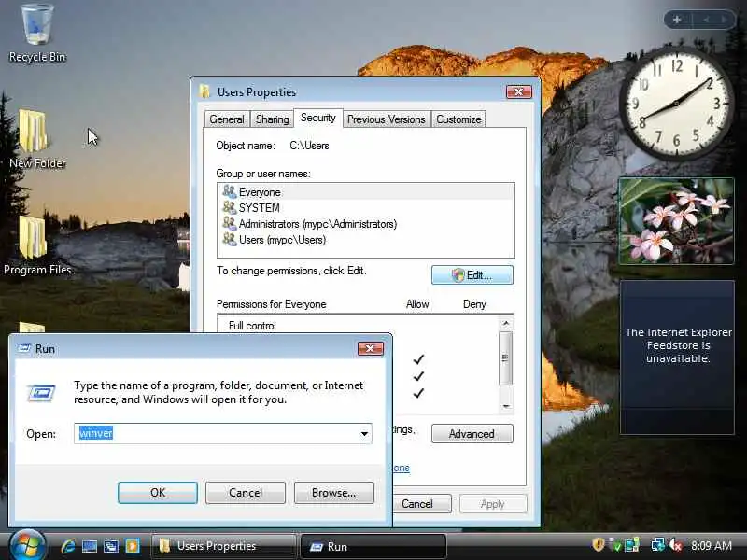The image size is (747, 560).
Task: Launch Windows Media Player from Quick Launch
Action: point(132,546)
